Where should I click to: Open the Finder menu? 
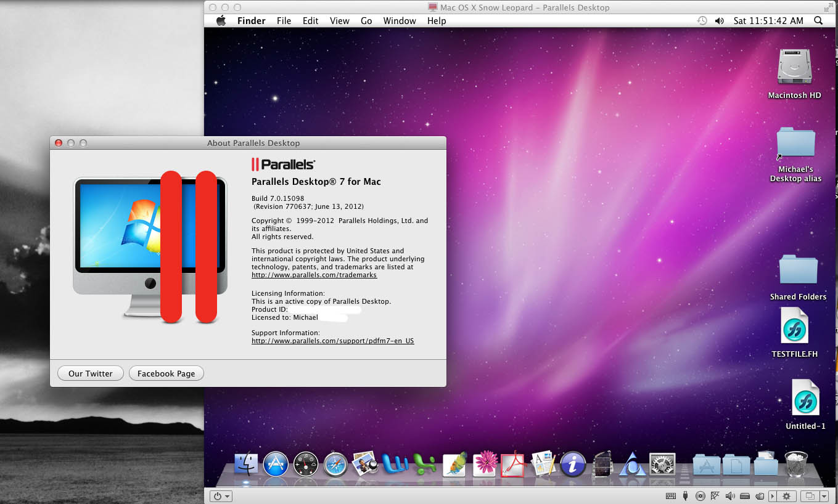click(x=252, y=21)
